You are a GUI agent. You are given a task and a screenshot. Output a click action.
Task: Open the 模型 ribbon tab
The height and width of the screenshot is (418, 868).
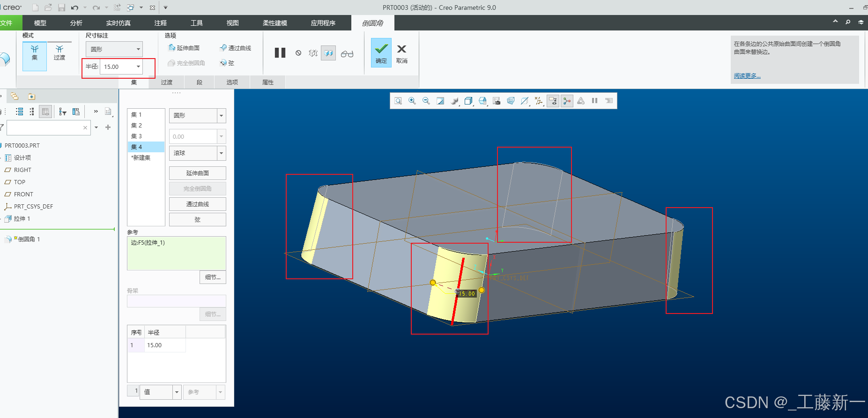click(x=40, y=23)
